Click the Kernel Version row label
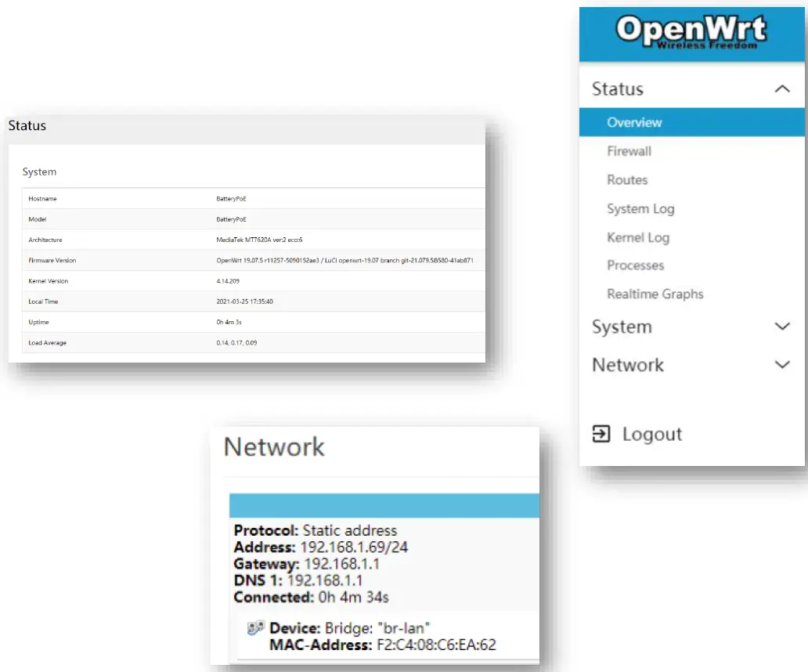Screen dimensions: 808x672 tap(49, 281)
